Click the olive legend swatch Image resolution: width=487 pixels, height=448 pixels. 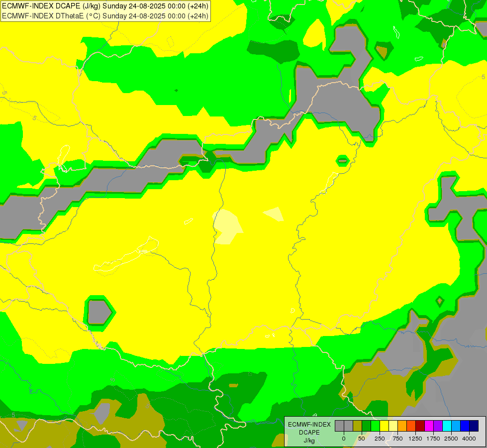coord(357,426)
